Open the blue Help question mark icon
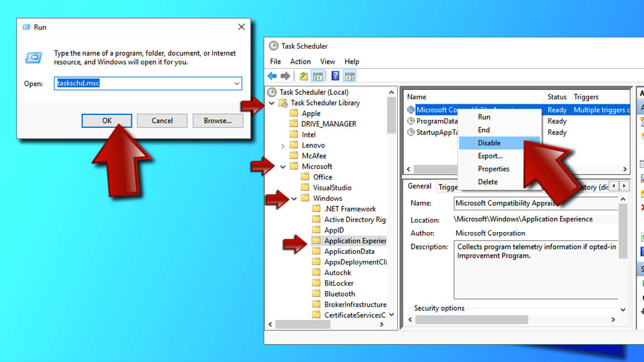Image resolution: width=644 pixels, height=362 pixels. [336, 76]
